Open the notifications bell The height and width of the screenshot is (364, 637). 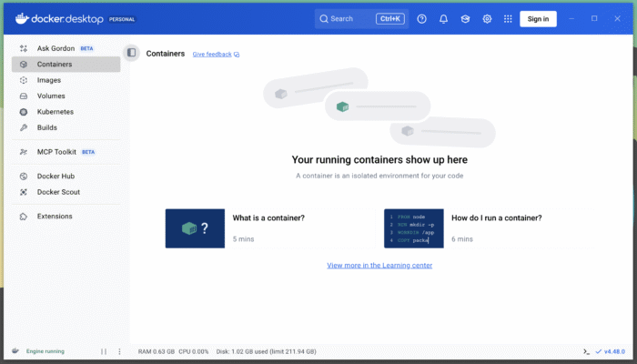click(444, 18)
